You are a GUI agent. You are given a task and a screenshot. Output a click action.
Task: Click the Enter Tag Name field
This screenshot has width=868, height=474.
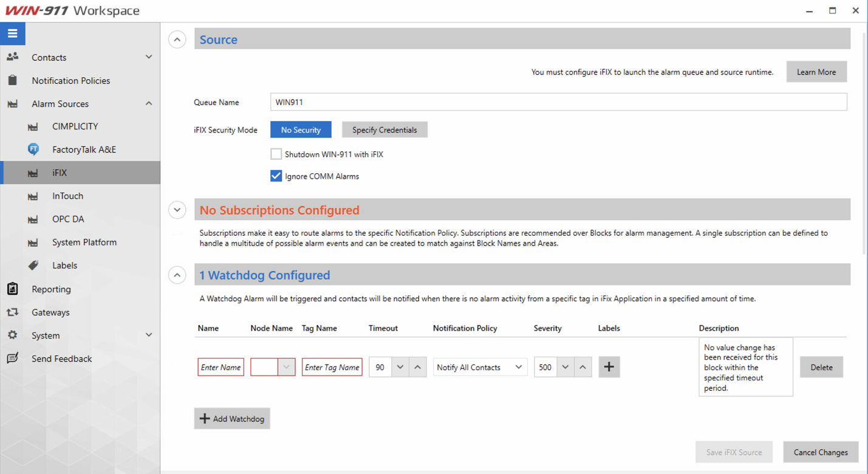(332, 367)
